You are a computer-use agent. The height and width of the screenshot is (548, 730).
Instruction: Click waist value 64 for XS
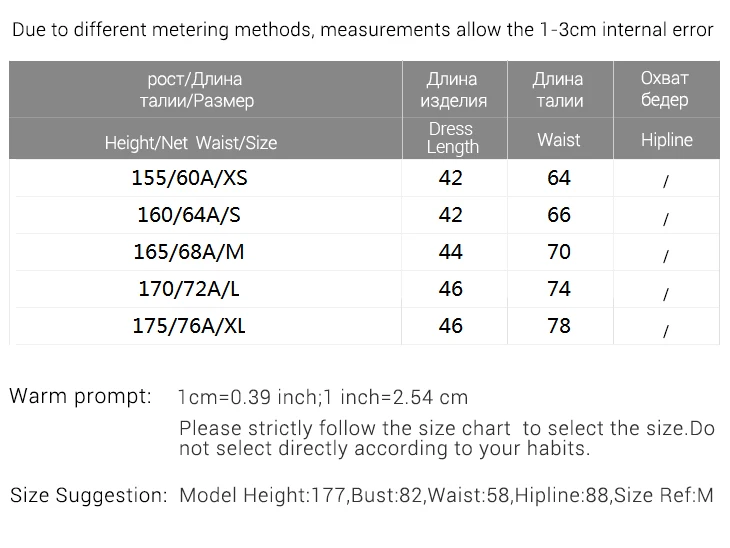point(559,178)
